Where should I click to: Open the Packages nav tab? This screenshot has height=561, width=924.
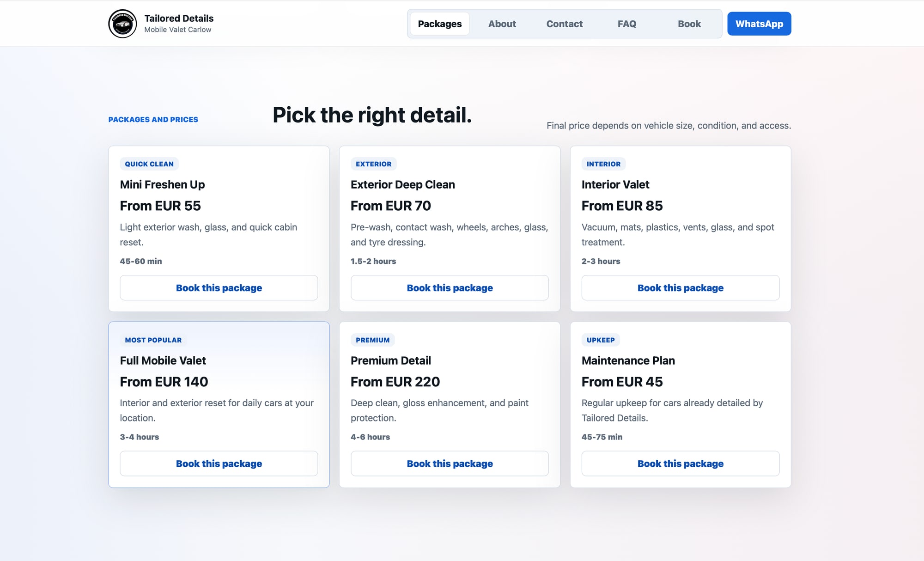pos(439,24)
